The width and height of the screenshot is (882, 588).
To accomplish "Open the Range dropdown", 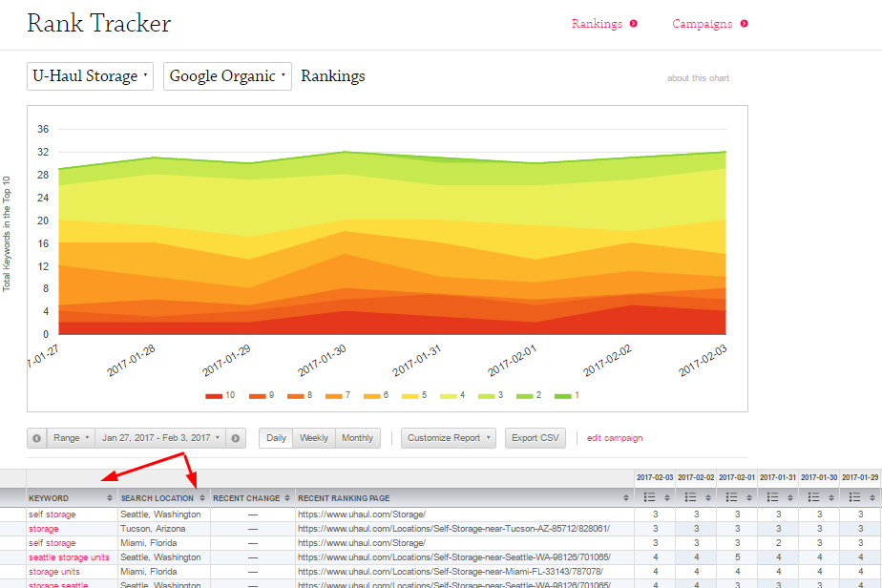I will [71, 438].
